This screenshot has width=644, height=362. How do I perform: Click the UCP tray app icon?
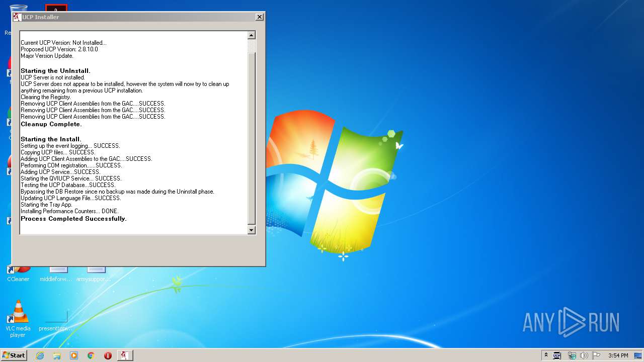click(557, 355)
